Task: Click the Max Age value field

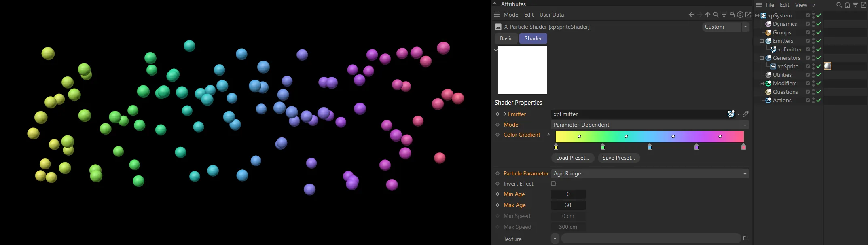Action: point(568,205)
